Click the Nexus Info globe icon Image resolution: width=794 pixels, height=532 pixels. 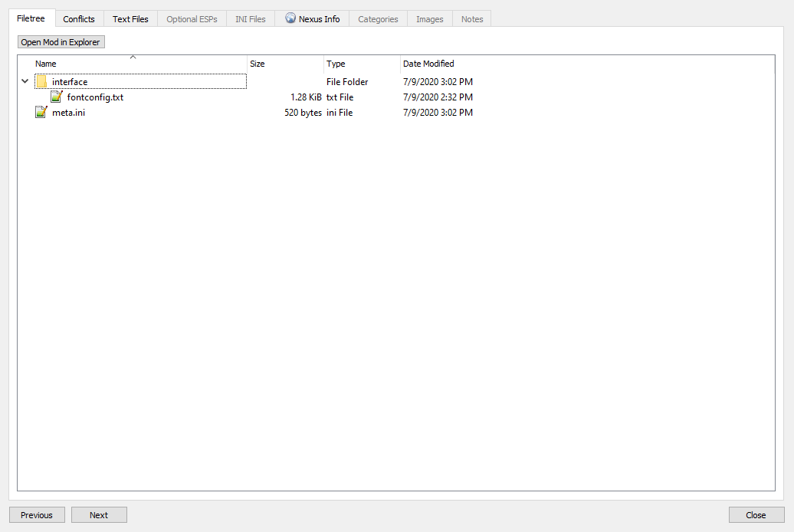pos(290,18)
